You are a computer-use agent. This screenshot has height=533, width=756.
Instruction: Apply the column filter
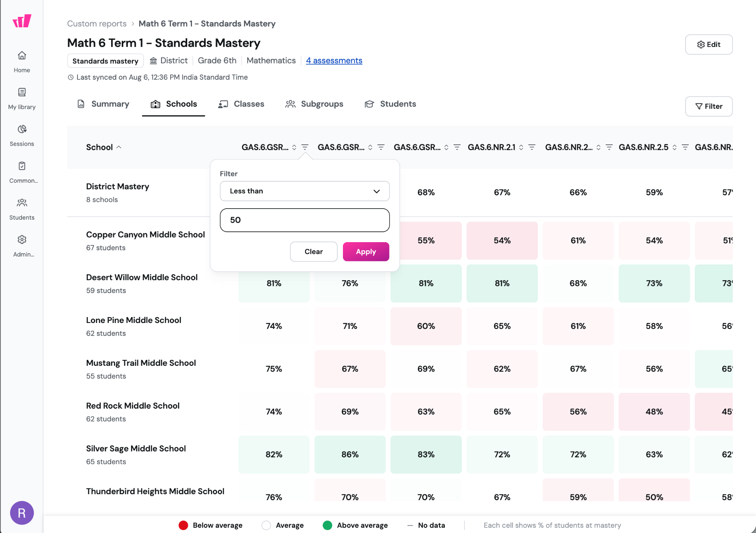click(366, 251)
